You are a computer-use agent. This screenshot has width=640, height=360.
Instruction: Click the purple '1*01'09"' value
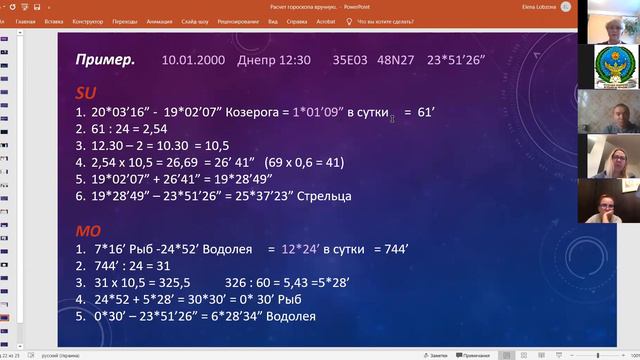tap(318, 112)
